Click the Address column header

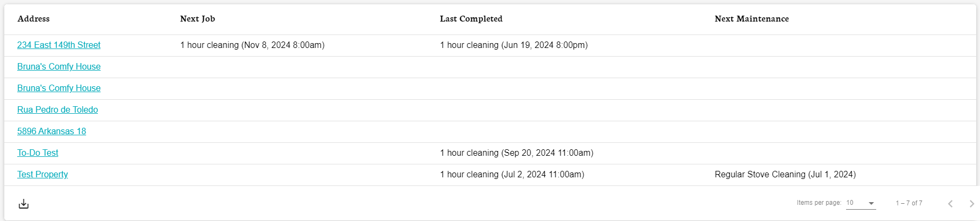pos(33,19)
